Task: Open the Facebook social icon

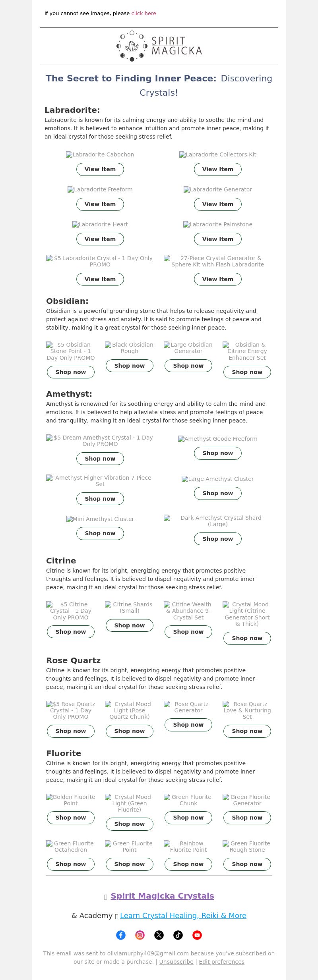Action: pyautogui.click(x=121, y=935)
